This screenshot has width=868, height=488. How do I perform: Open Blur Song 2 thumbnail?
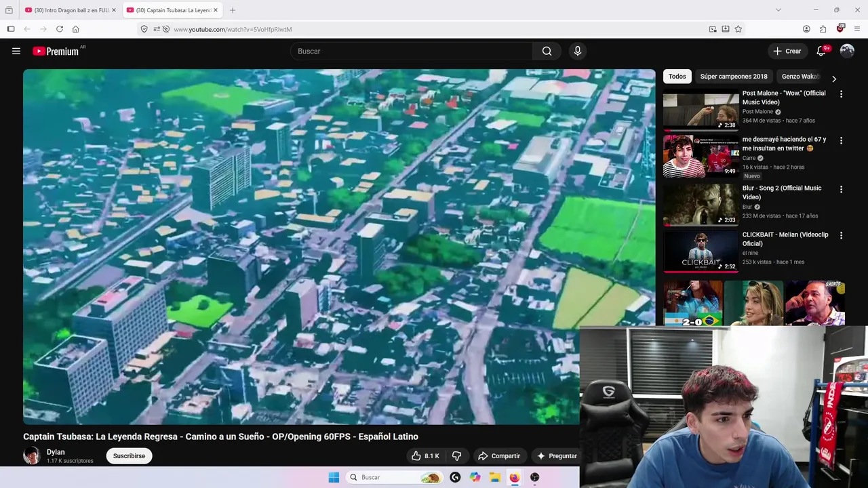pyautogui.click(x=701, y=204)
